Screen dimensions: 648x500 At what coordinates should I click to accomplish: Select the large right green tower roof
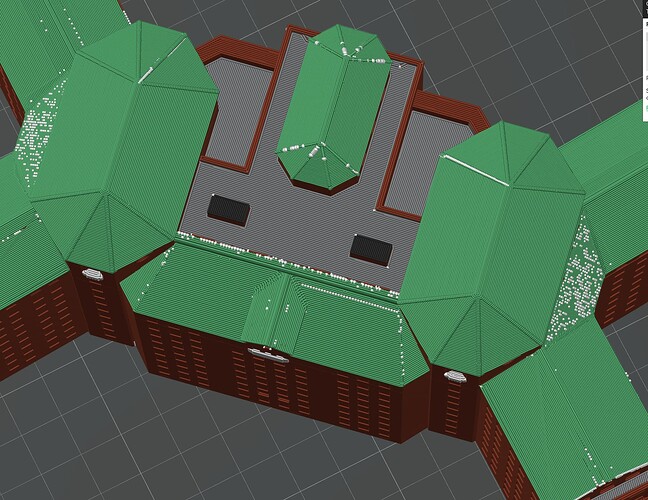[492, 248]
